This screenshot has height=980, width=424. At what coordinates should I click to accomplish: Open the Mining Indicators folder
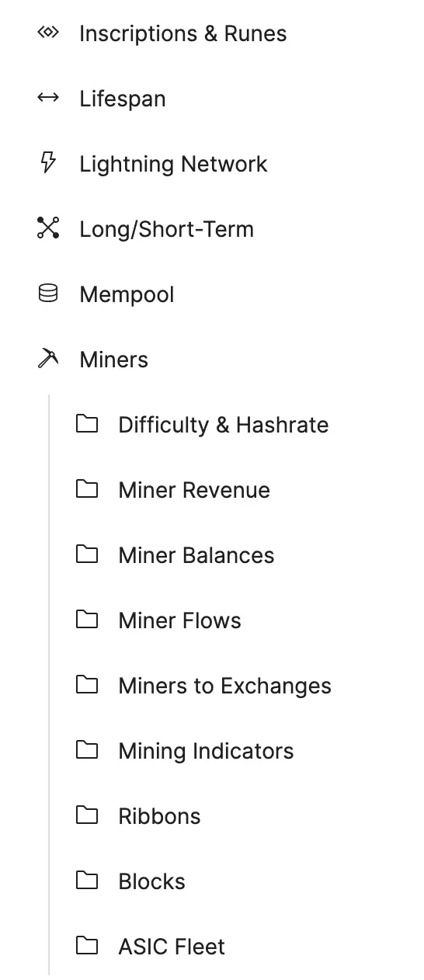click(206, 751)
